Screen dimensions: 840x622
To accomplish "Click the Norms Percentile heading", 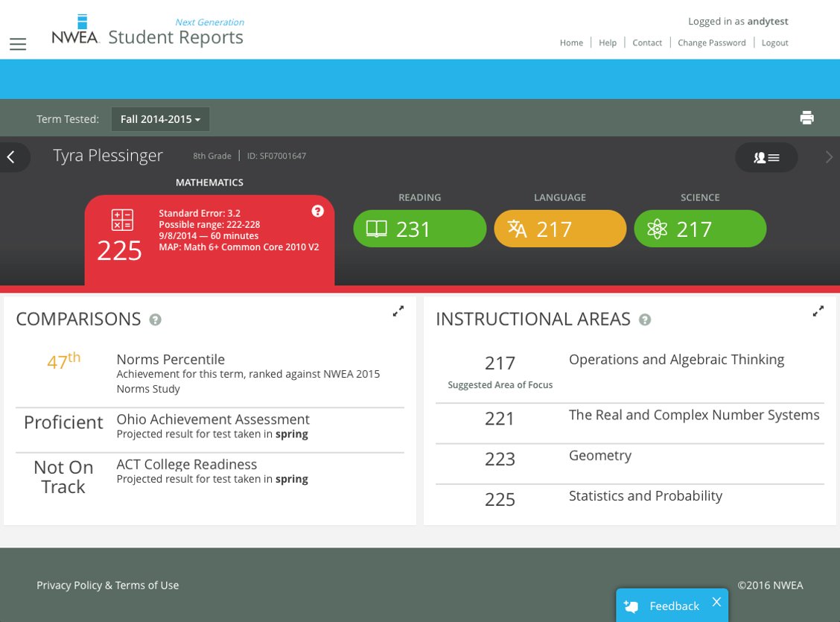I will point(171,360).
